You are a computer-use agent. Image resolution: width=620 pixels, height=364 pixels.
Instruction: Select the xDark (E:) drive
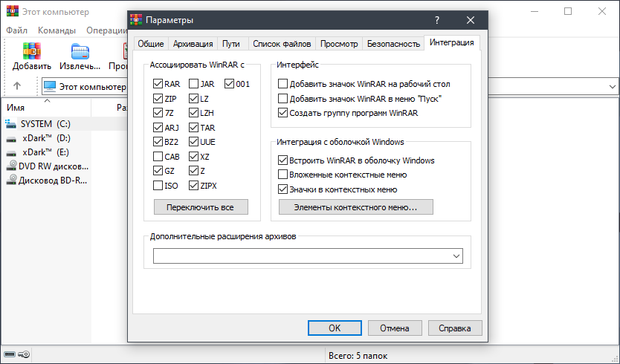46,152
